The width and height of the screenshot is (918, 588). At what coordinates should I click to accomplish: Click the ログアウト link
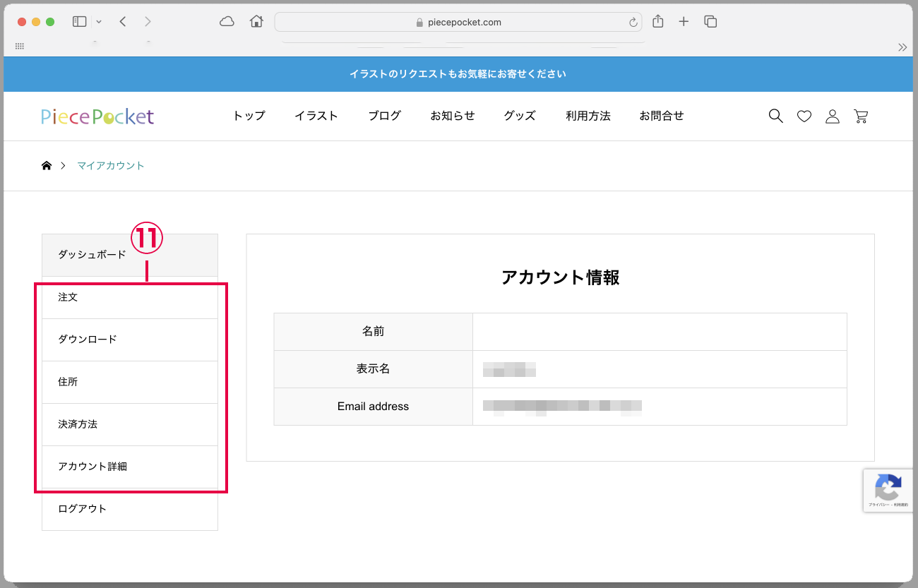tap(82, 509)
